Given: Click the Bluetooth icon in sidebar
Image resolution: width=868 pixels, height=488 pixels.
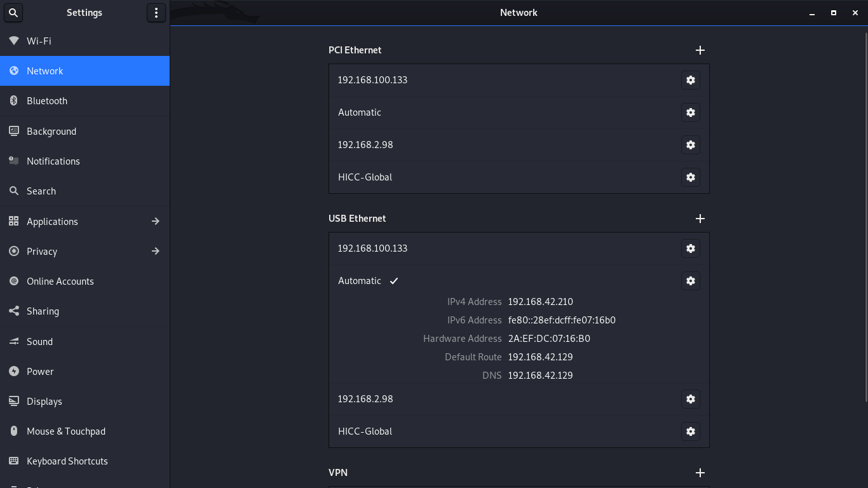Looking at the screenshot, I should pyautogui.click(x=14, y=101).
